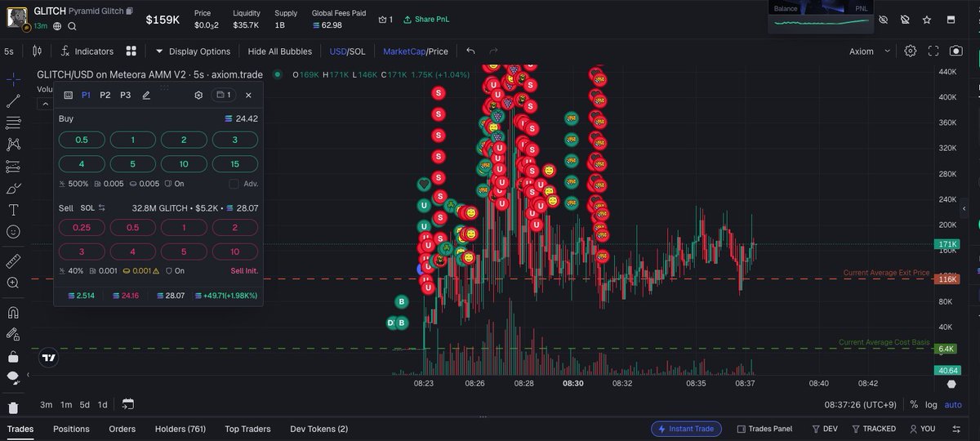Viewport: 980px width, 441px height.
Task: Open the emoji icons tool
Action: tap(13, 232)
